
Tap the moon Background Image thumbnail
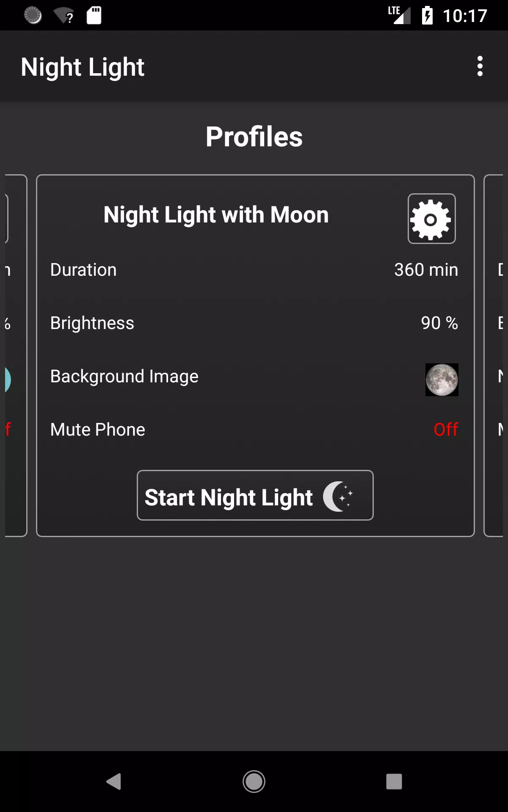tap(442, 379)
